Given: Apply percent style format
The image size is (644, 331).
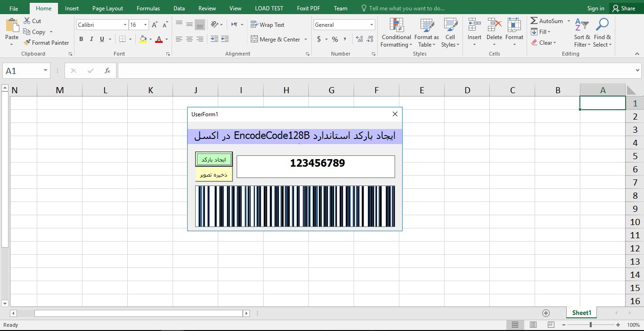Looking at the screenshot, I should click(335, 40).
